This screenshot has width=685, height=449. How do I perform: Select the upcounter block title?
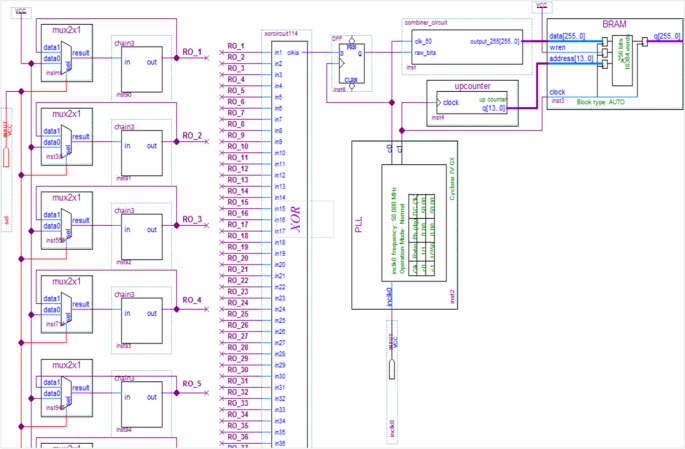(472, 86)
